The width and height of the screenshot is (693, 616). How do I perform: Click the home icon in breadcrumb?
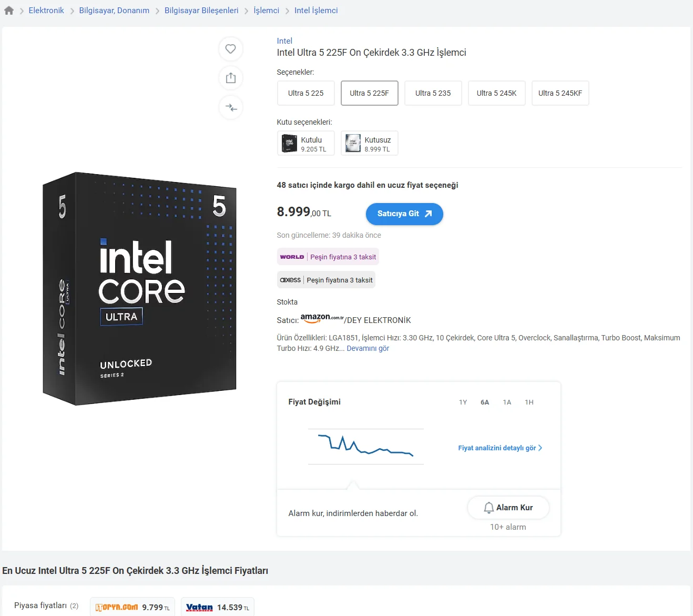coord(9,11)
